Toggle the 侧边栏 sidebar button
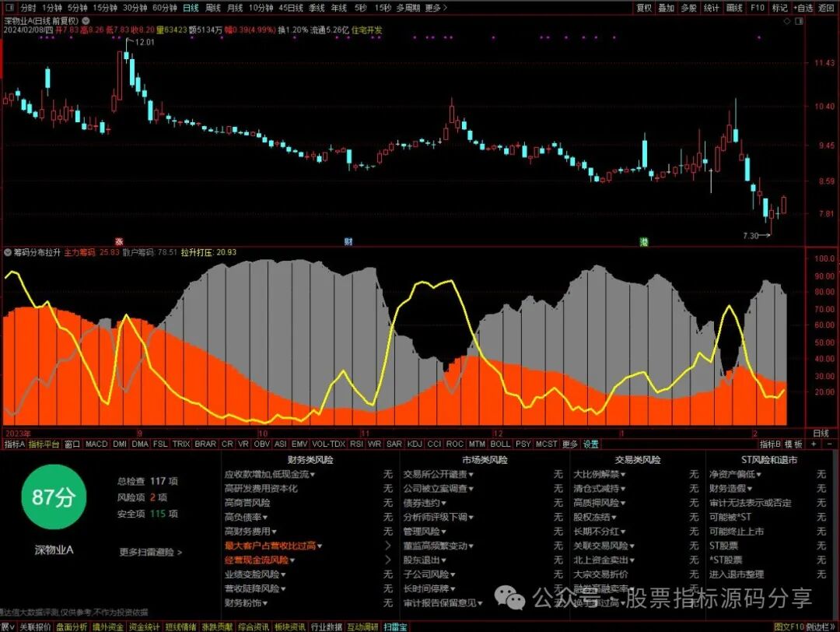 [x=820, y=627]
